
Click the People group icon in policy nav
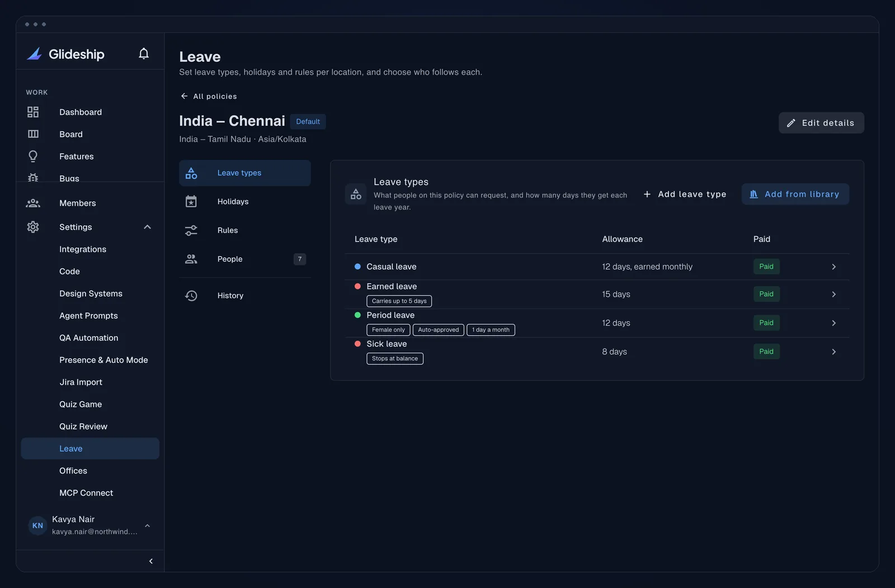point(191,259)
